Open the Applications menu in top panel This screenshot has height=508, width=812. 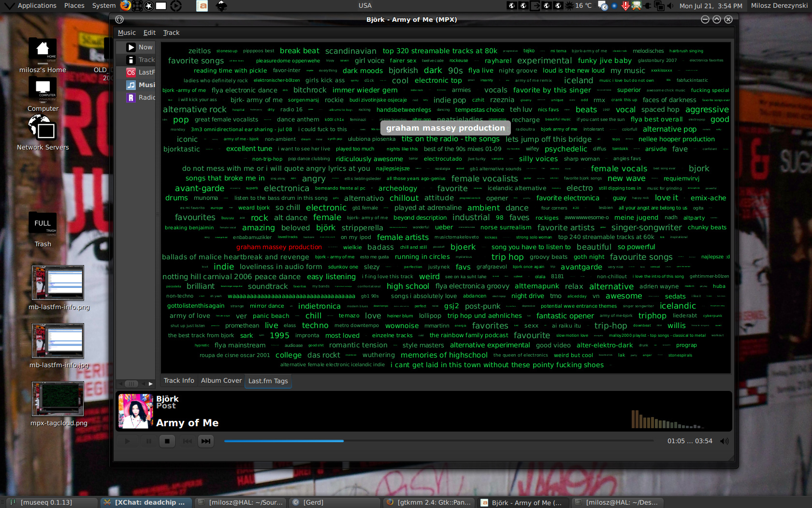(37, 5)
